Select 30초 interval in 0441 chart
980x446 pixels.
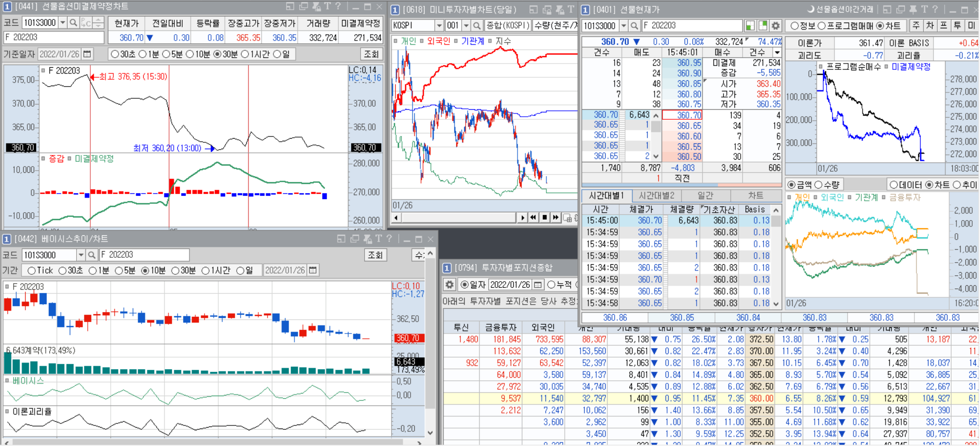[123, 54]
